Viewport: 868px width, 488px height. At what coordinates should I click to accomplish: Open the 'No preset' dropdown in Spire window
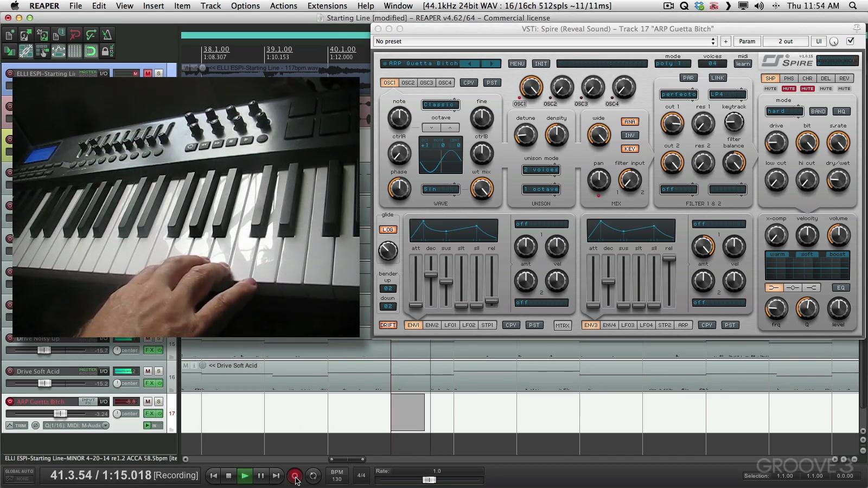(545, 41)
